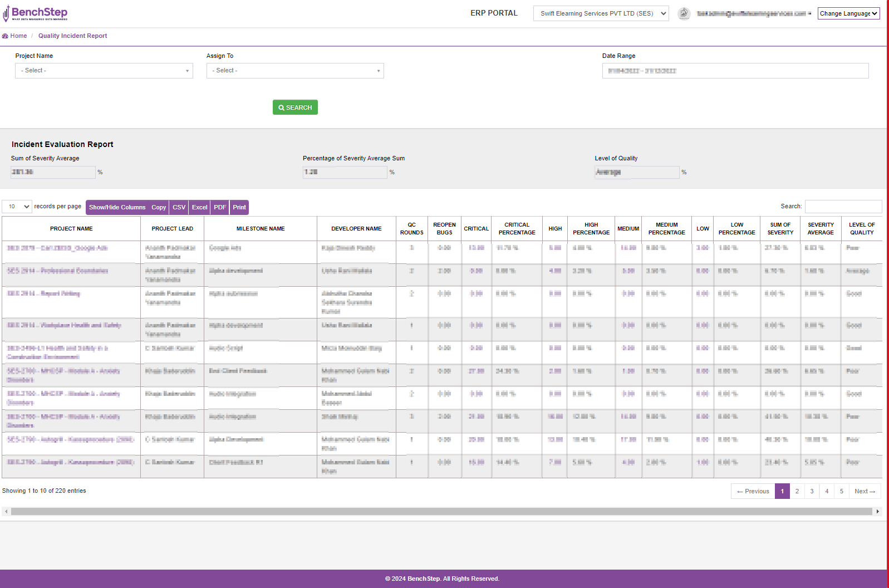This screenshot has width=889, height=588.
Task: Sort by QC ROUNDS column header
Action: coord(412,229)
